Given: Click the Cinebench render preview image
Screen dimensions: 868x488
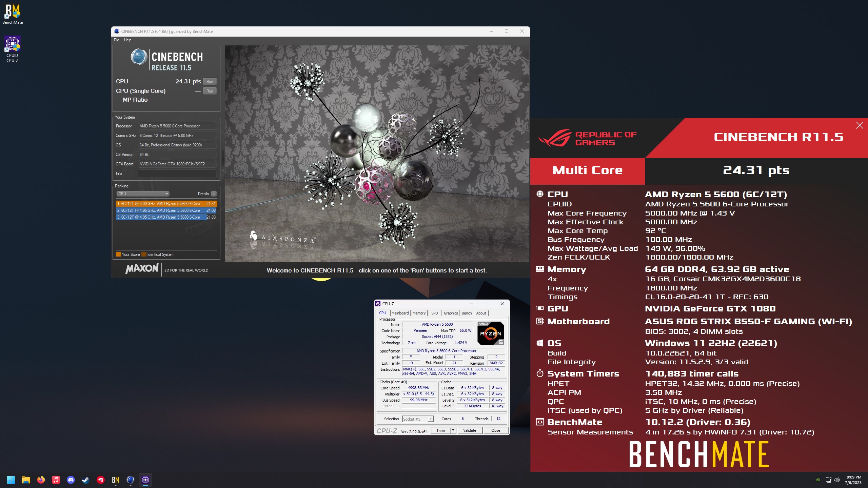Looking at the screenshot, I should pyautogui.click(x=377, y=154).
